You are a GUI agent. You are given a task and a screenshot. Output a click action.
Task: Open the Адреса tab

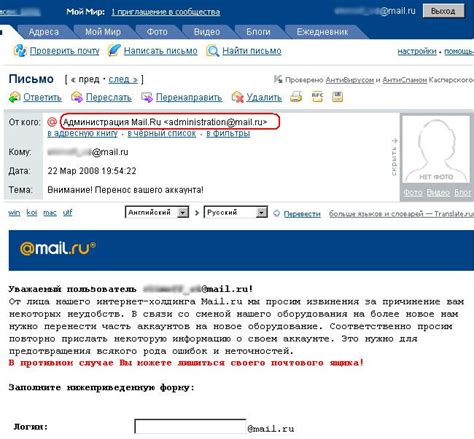point(44,32)
